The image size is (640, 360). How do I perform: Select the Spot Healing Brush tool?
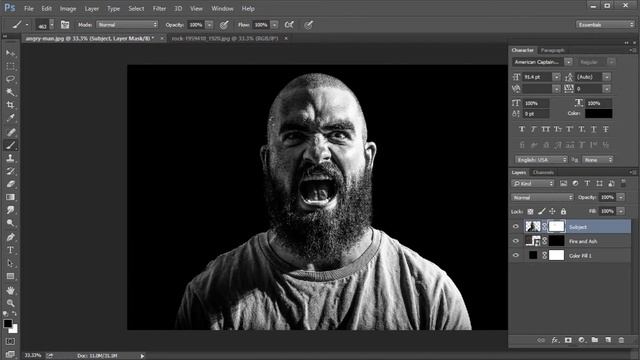(x=10, y=132)
